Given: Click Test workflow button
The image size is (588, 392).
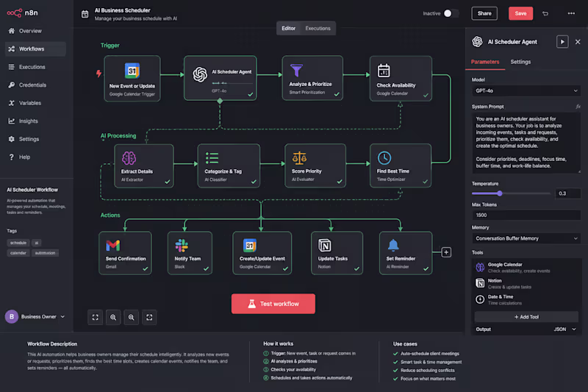Looking at the screenshot, I should pyautogui.click(x=273, y=304).
